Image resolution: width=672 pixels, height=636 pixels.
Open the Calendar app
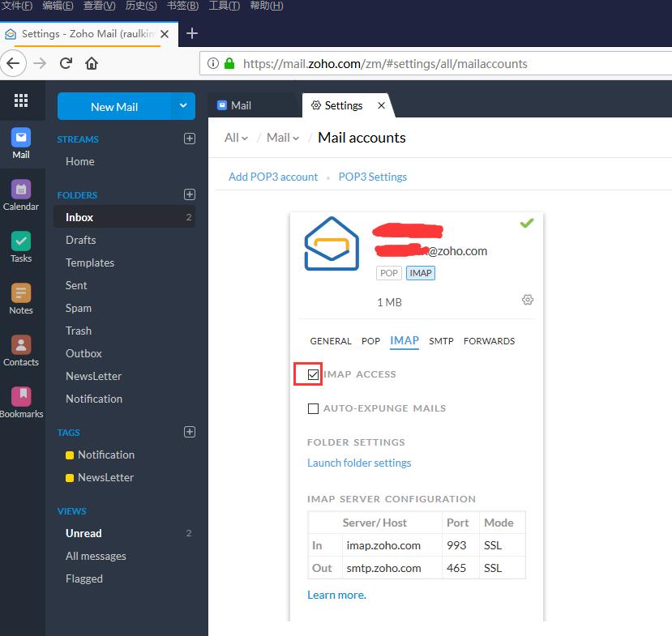point(20,195)
